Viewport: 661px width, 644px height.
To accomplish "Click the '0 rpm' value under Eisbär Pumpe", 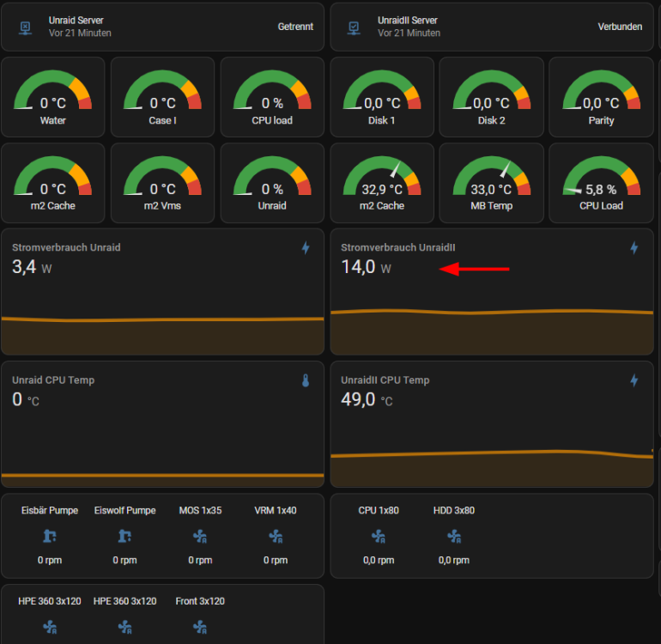I will coord(50,560).
